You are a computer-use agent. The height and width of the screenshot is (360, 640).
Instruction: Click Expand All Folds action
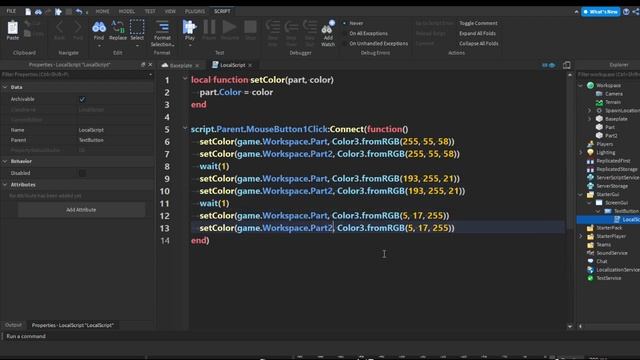(x=477, y=33)
